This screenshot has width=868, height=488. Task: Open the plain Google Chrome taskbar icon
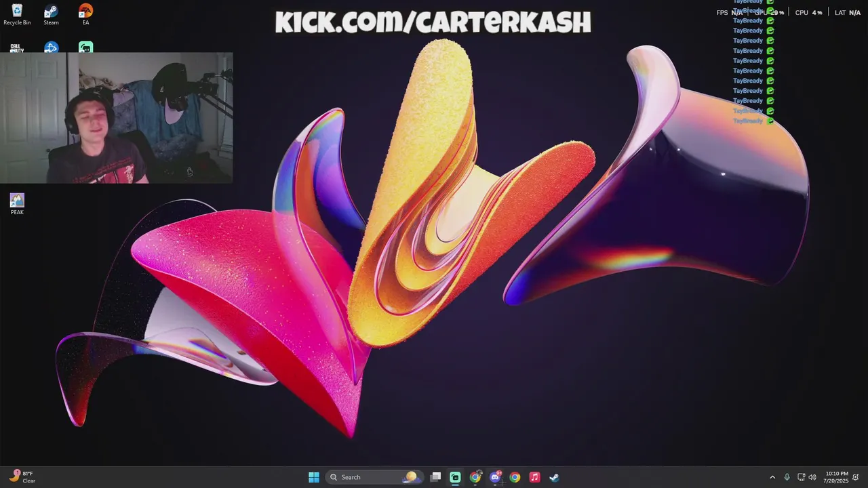click(x=515, y=477)
